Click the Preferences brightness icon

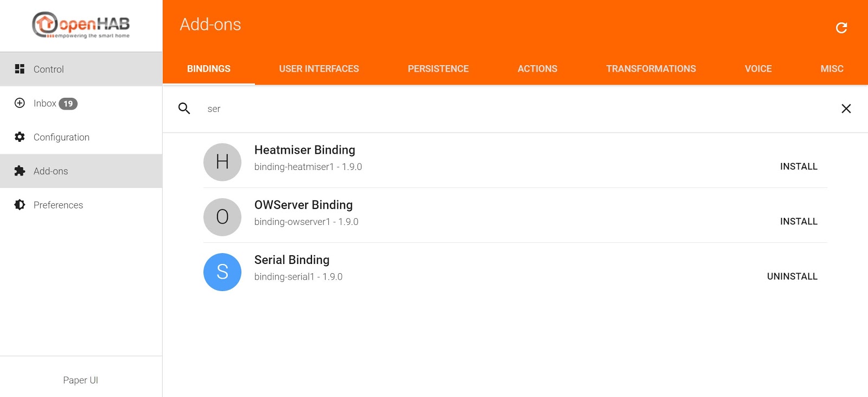tap(20, 205)
